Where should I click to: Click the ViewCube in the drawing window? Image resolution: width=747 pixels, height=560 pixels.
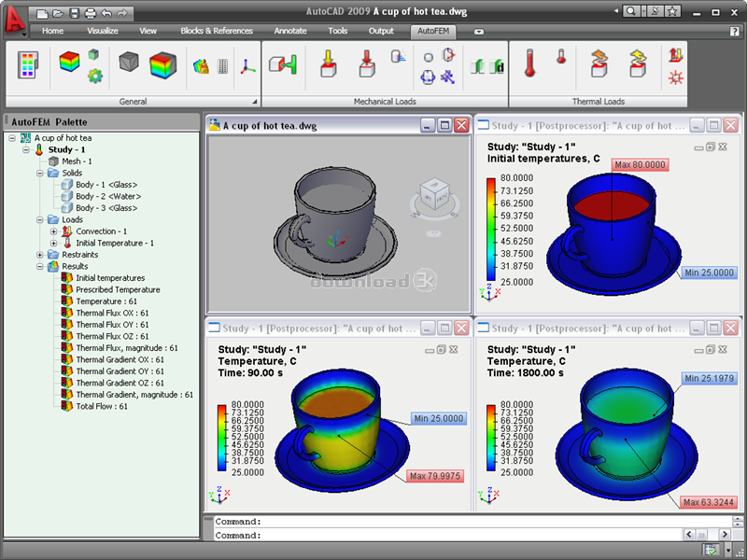coord(434,194)
